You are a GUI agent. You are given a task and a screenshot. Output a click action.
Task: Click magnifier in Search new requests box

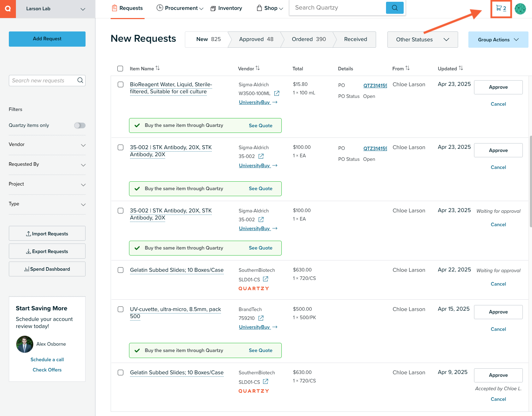tap(80, 80)
